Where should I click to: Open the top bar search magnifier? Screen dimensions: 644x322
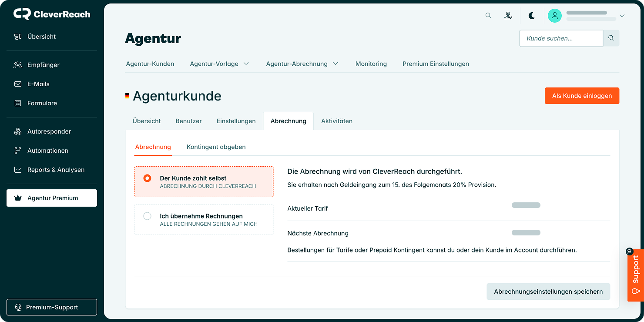pos(488,16)
